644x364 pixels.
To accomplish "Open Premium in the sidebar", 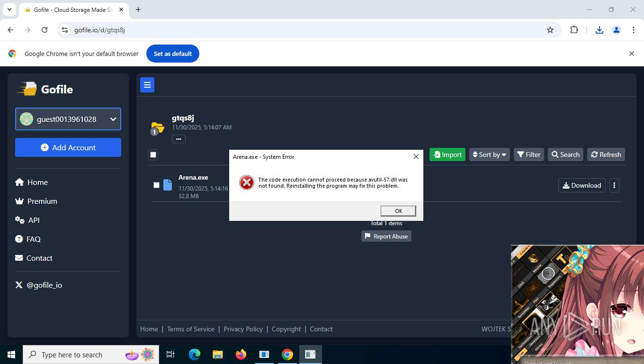I will click(36, 201).
